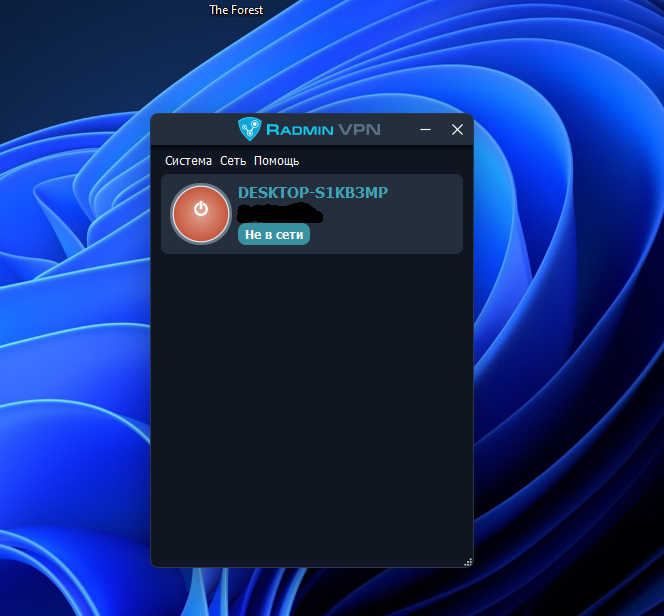Select The Forest desktop shortcut label

click(x=236, y=10)
